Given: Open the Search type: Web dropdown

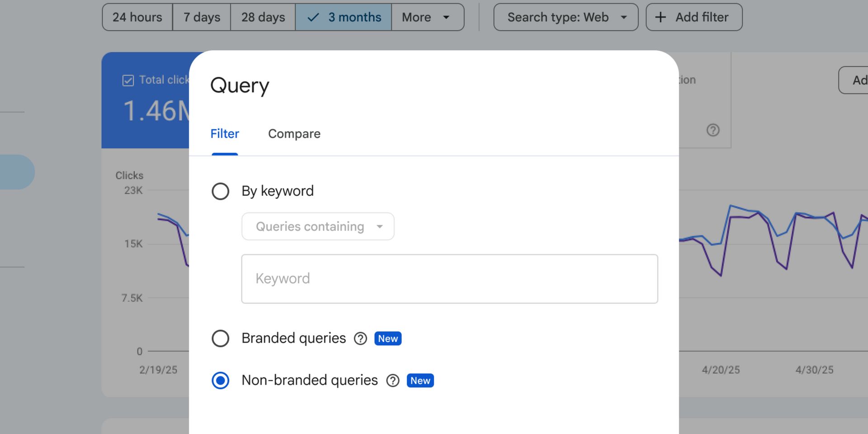Looking at the screenshot, I should point(566,17).
